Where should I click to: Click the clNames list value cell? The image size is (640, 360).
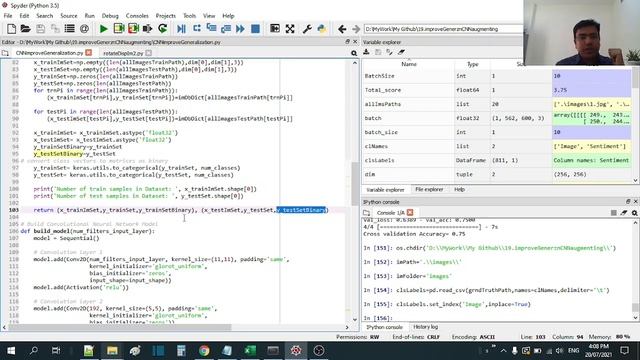tap(591, 146)
